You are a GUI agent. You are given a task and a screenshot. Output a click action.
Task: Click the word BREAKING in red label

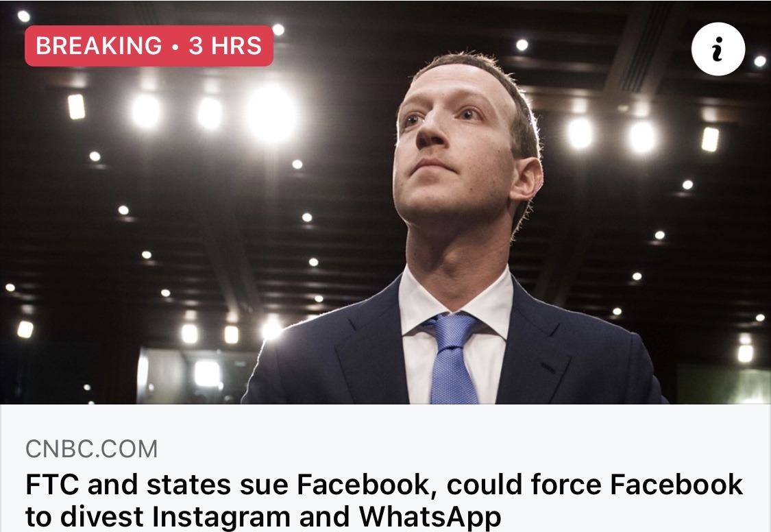[x=99, y=46]
